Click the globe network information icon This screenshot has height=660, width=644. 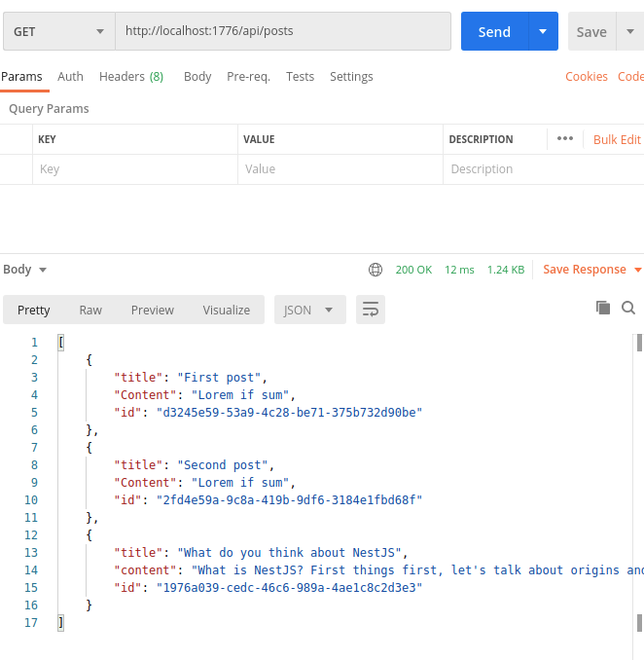(x=376, y=270)
